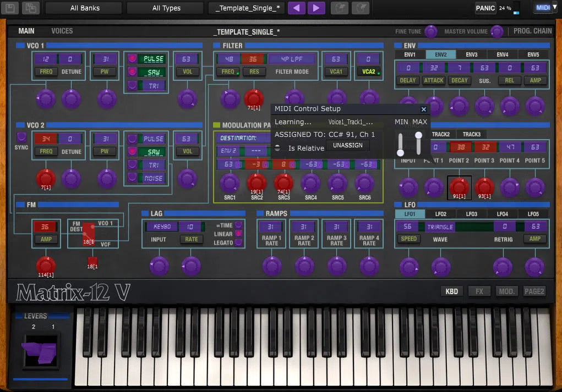
Task: Open the All Banks dropdown
Action: [83, 8]
